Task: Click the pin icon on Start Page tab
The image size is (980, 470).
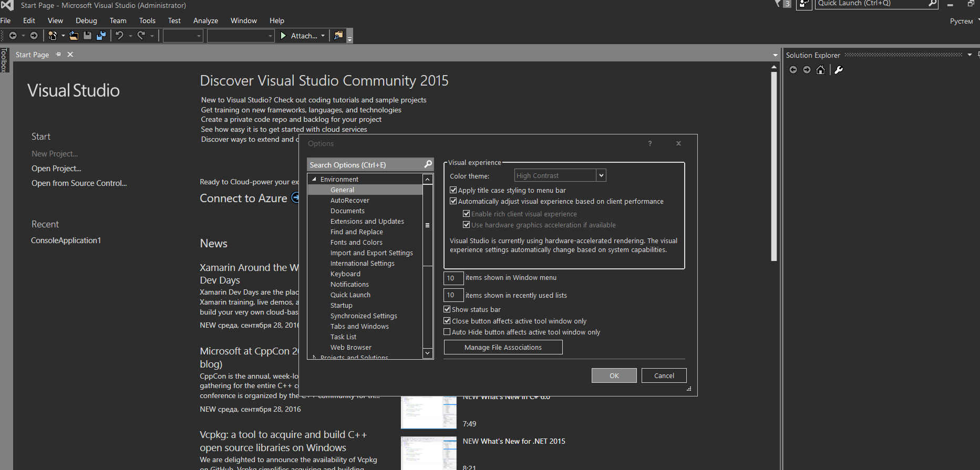Action: [x=58, y=55]
